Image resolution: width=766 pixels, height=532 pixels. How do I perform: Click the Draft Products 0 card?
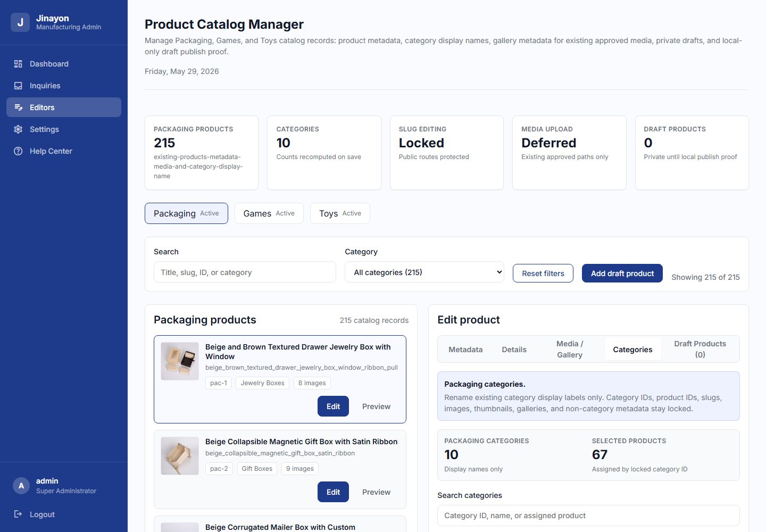692,153
